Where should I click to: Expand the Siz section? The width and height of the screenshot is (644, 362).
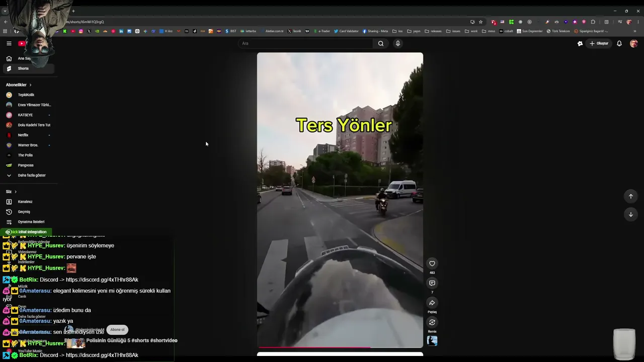point(11,192)
